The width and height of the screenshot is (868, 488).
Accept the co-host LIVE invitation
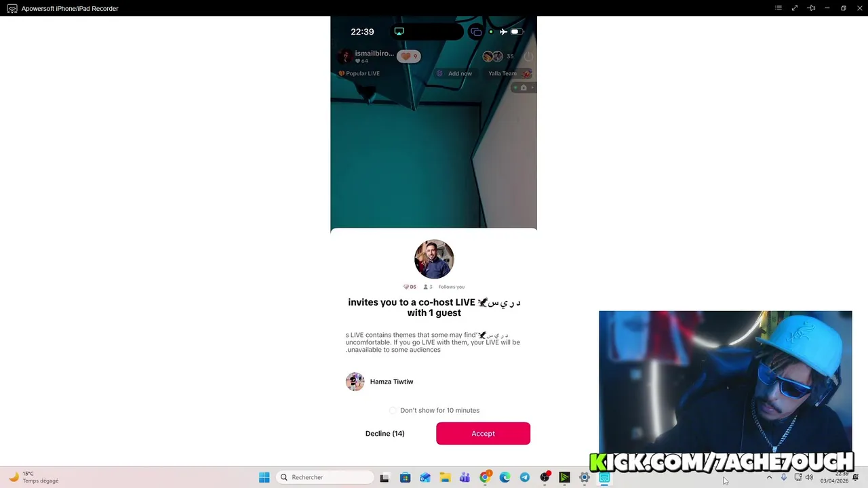tap(483, 433)
